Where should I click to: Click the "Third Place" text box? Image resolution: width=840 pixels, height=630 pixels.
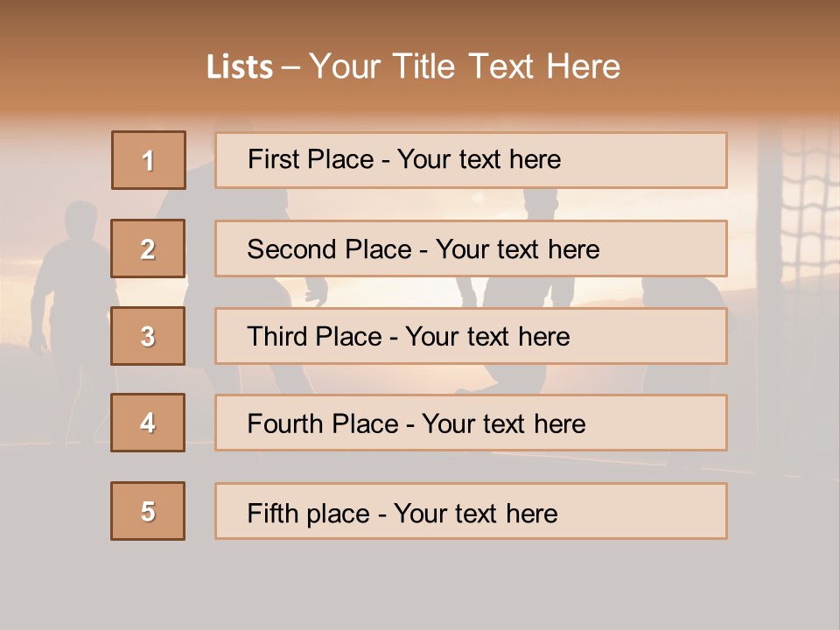click(471, 336)
